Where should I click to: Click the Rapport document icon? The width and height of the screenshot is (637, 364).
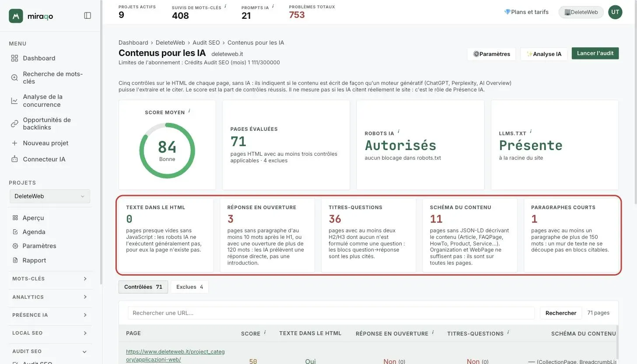point(15,260)
